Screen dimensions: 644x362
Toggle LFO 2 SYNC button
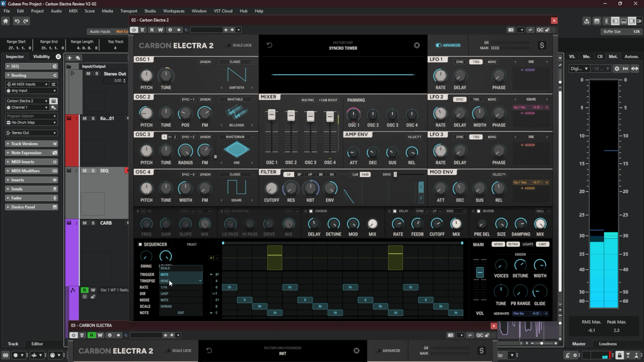click(x=460, y=99)
